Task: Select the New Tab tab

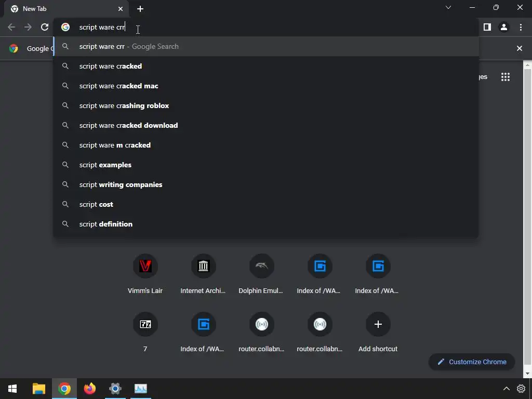Action: 67,9
